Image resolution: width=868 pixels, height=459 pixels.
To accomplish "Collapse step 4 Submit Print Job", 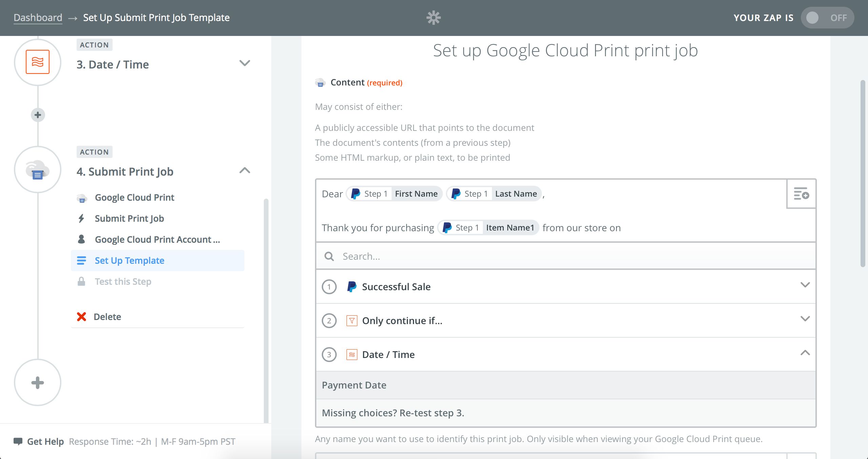I will (x=244, y=171).
